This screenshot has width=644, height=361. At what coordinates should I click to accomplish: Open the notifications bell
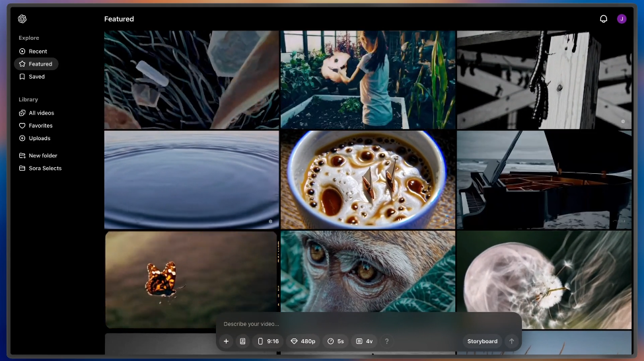(603, 19)
